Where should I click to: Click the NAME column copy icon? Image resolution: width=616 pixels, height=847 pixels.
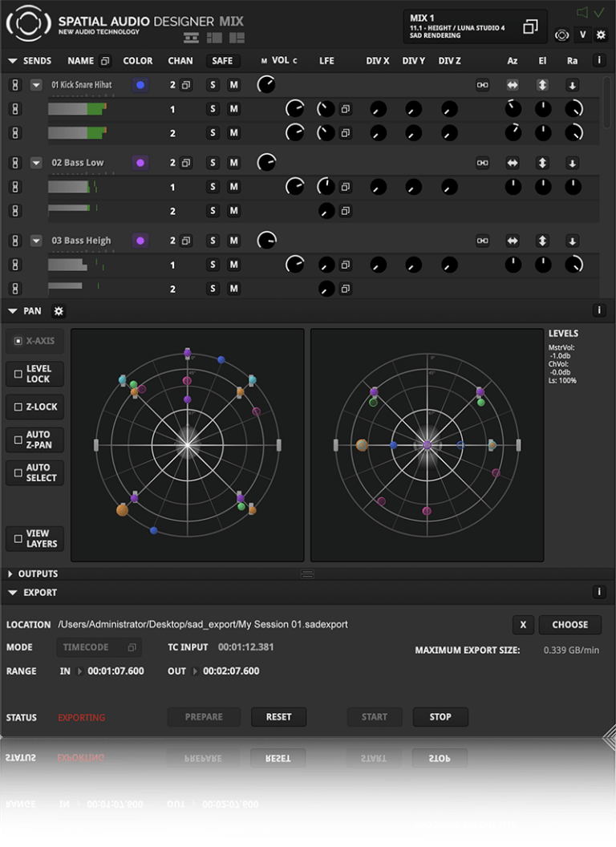point(105,61)
